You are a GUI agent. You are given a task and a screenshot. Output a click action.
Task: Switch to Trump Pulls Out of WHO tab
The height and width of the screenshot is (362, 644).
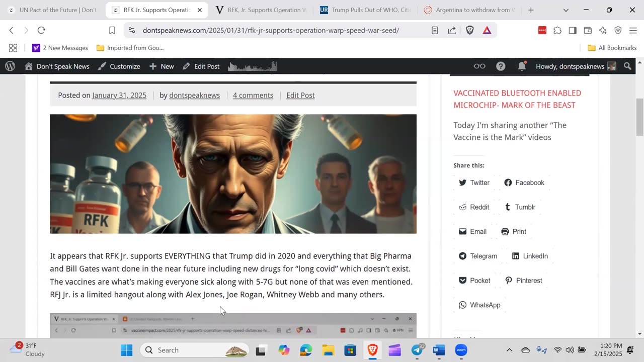366,10
